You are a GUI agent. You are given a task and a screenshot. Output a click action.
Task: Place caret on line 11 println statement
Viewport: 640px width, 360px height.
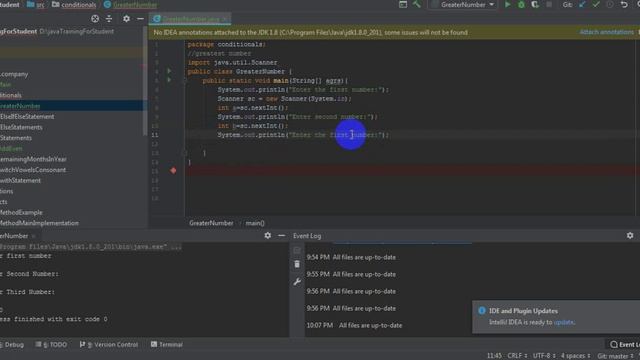pyautogui.click(x=303, y=135)
